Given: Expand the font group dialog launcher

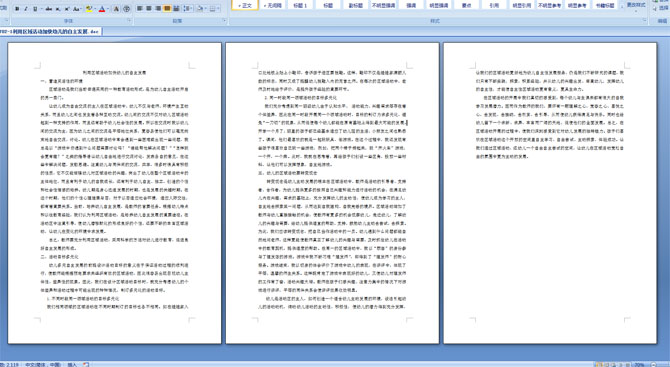Looking at the screenshot, I should (129, 20).
